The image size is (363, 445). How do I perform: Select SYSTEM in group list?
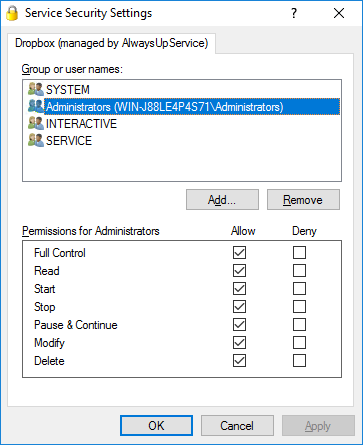point(68,90)
